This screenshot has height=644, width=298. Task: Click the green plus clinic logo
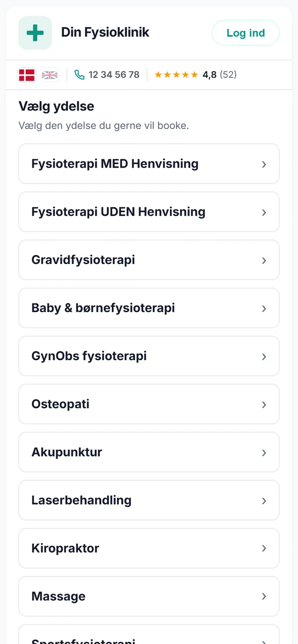click(35, 33)
